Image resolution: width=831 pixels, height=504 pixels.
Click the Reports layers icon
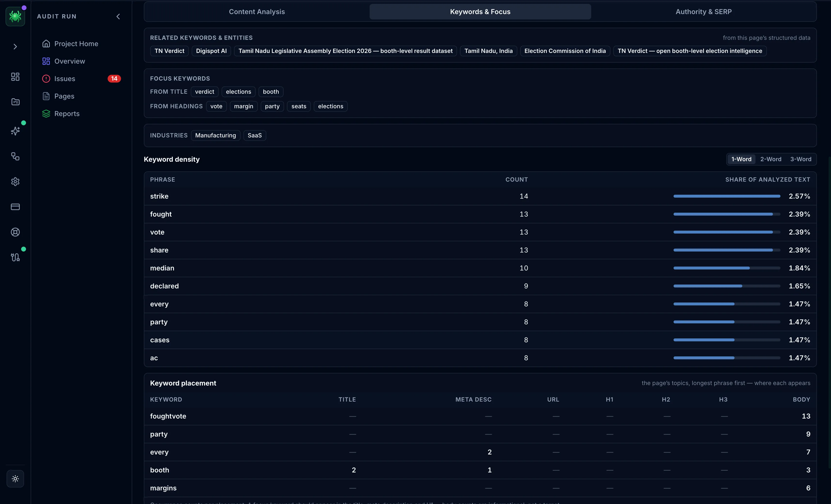click(46, 114)
